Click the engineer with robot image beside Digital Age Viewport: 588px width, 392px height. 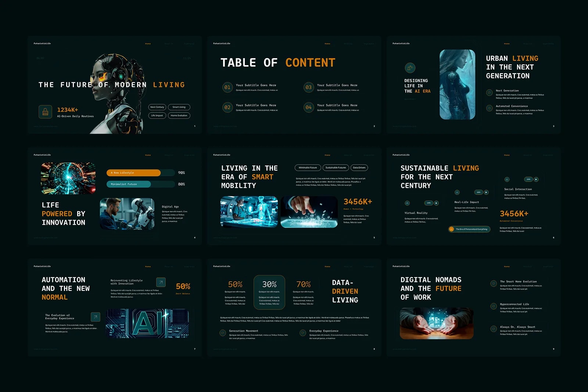coord(127,214)
